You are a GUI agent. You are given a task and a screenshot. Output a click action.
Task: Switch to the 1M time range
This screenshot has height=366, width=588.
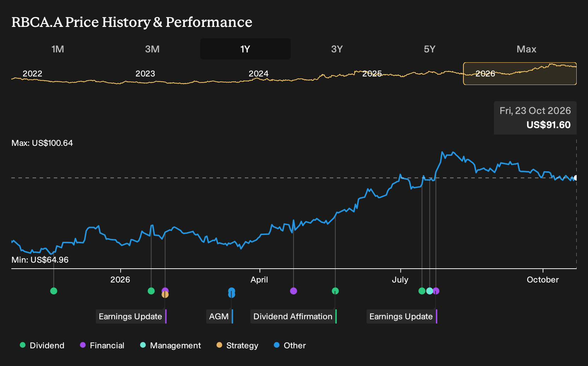coord(58,49)
